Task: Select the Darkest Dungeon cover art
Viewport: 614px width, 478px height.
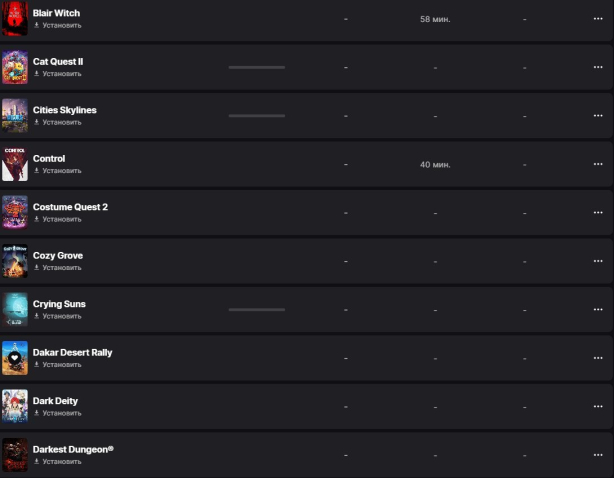Action: point(15,455)
